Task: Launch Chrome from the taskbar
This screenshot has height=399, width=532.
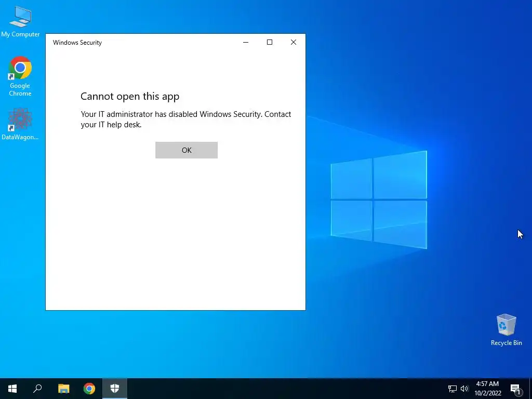Action: (89, 389)
